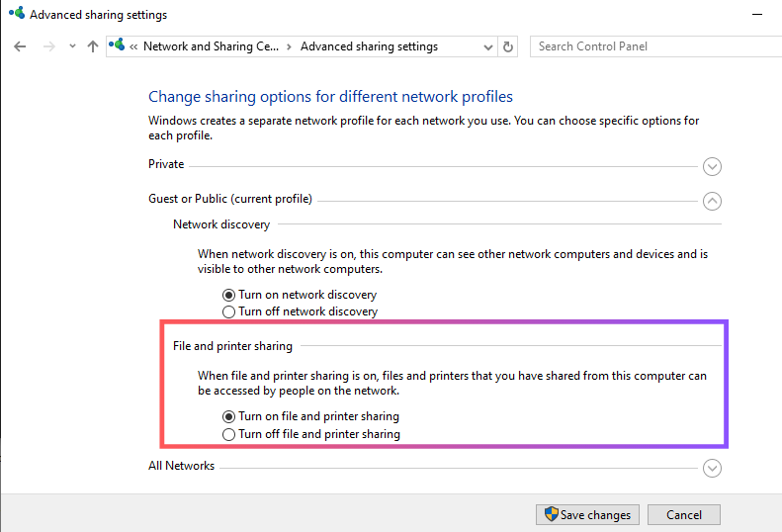Click the network icon in address bar
782x532 pixels.
[x=119, y=46]
